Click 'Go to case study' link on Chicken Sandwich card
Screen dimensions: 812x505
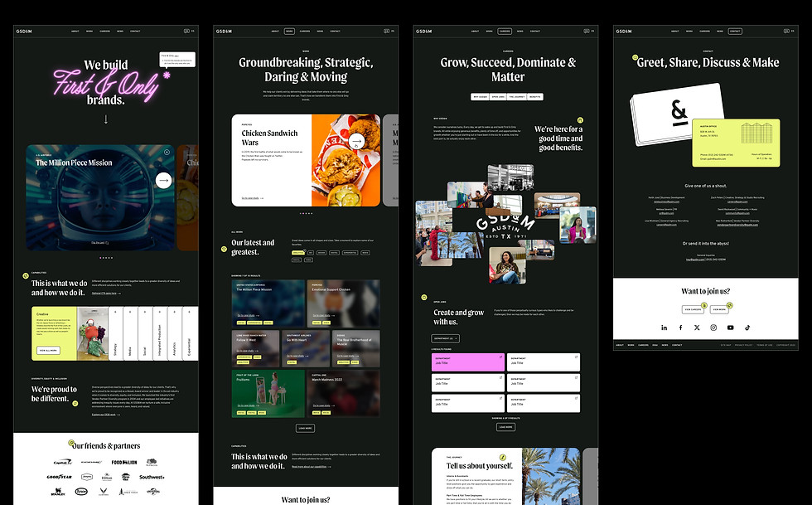(x=253, y=198)
